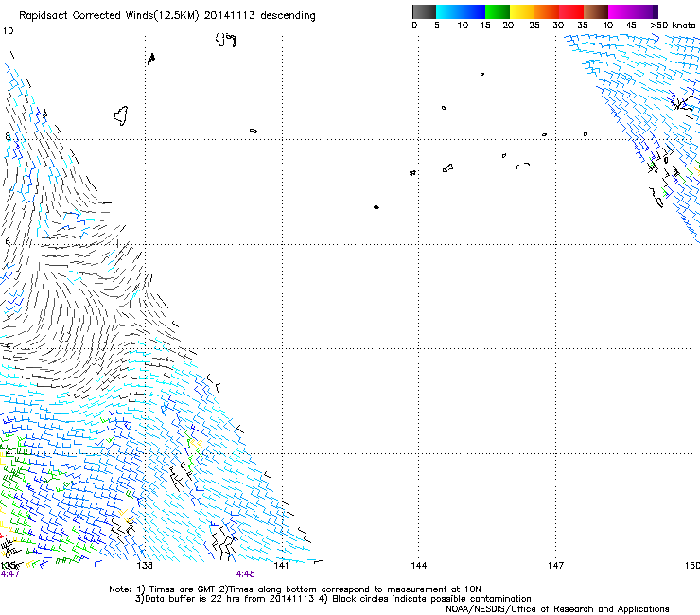
Task: Click the purple '4:47' pass time label
Action: [x=9, y=574]
